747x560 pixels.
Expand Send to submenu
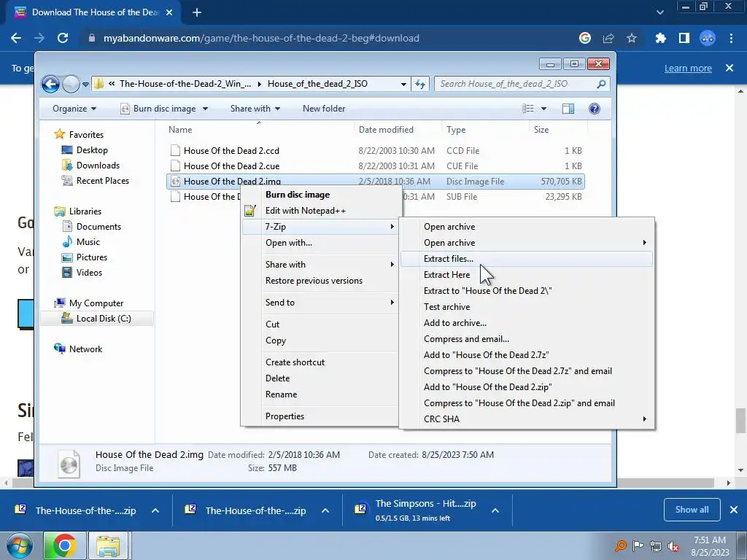(320, 303)
